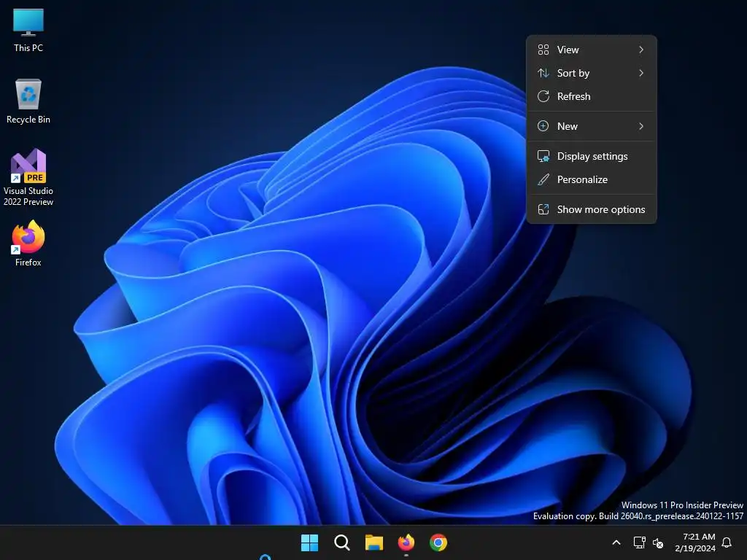Image resolution: width=747 pixels, height=560 pixels.
Task: Choose Personalize in the context menu
Action: (591, 179)
